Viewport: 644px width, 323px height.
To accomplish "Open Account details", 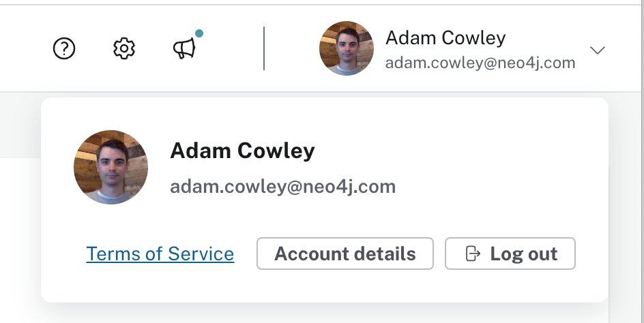I will click(x=345, y=253).
